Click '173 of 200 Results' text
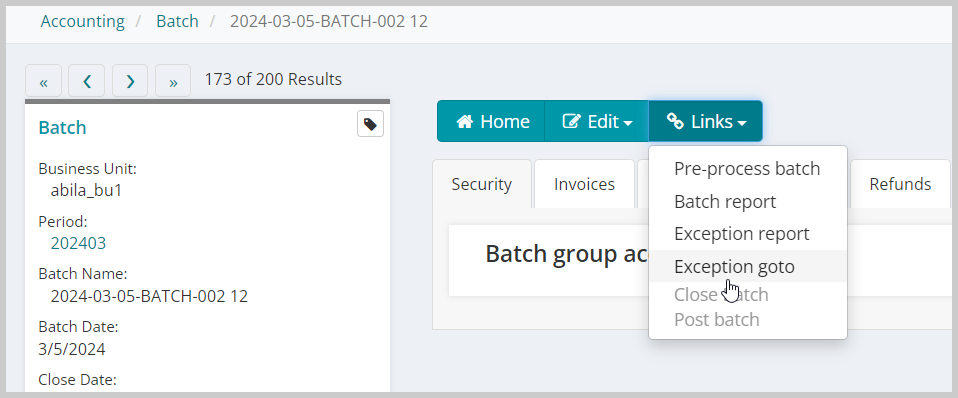 273,79
